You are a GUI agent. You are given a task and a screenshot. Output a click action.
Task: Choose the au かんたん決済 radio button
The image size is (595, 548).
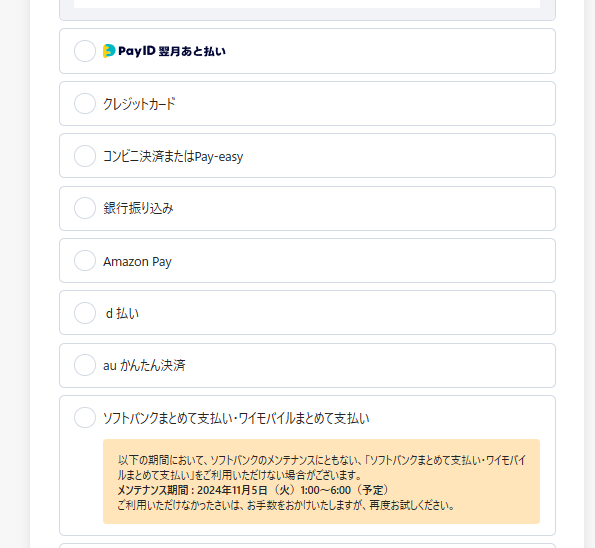point(85,365)
